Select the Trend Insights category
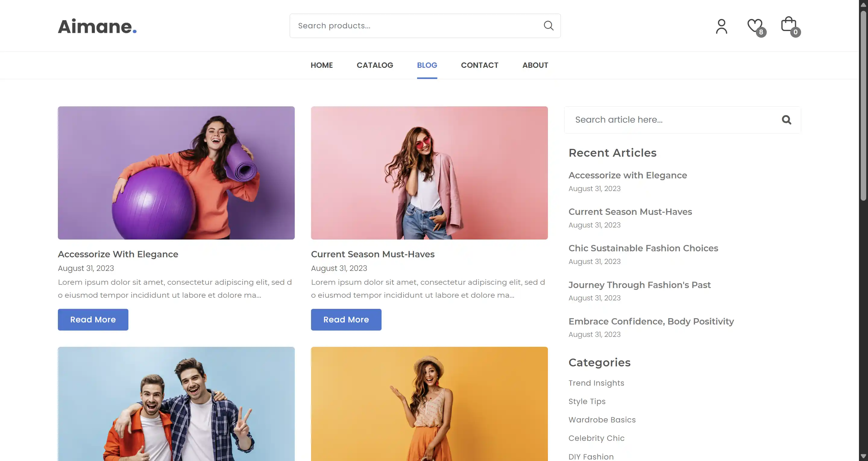868x461 pixels. point(596,383)
